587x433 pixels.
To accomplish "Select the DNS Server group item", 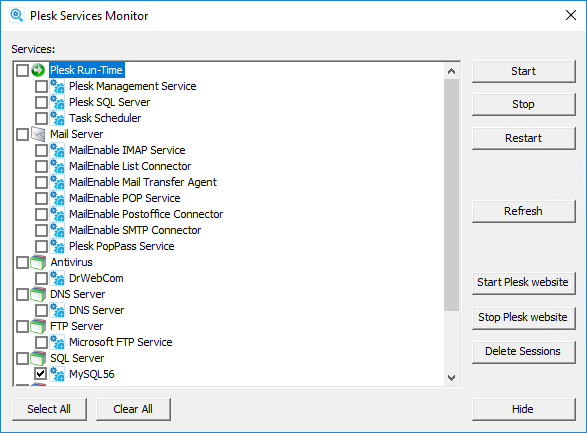I will 77,294.
